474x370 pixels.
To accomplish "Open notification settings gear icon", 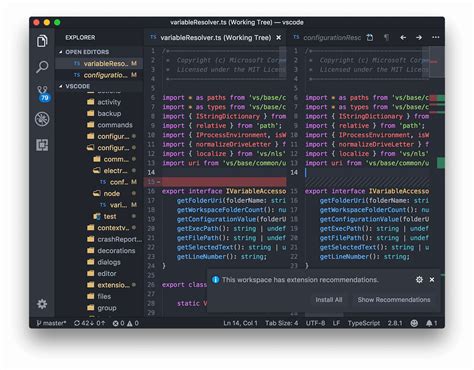I will tap(419, 280).
